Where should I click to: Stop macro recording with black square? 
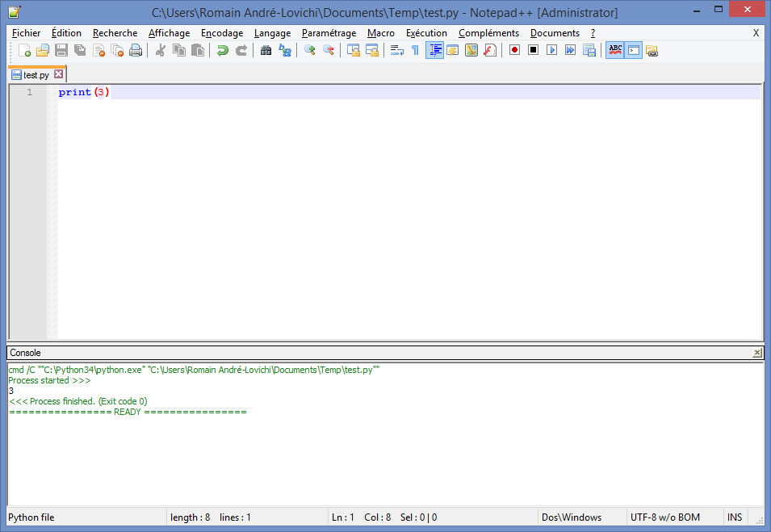tap(533, 50)
